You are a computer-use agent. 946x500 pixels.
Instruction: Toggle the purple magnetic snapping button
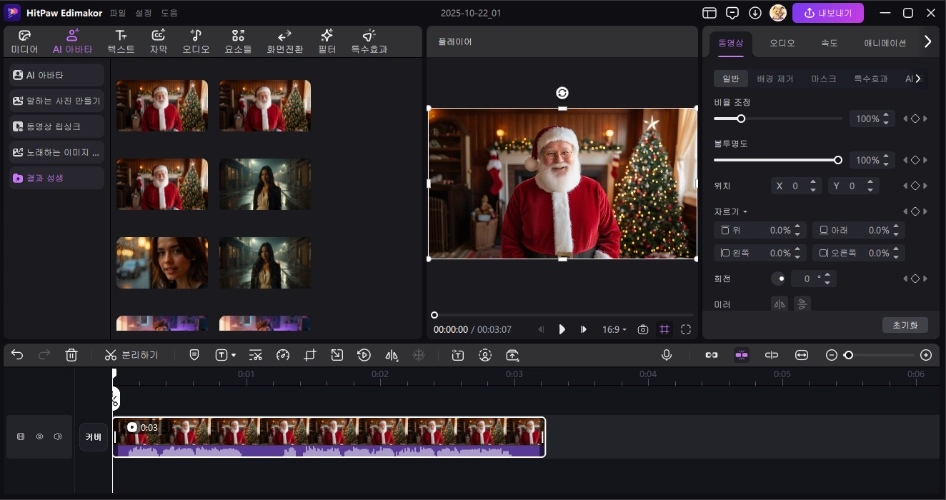tap(741, 355)
